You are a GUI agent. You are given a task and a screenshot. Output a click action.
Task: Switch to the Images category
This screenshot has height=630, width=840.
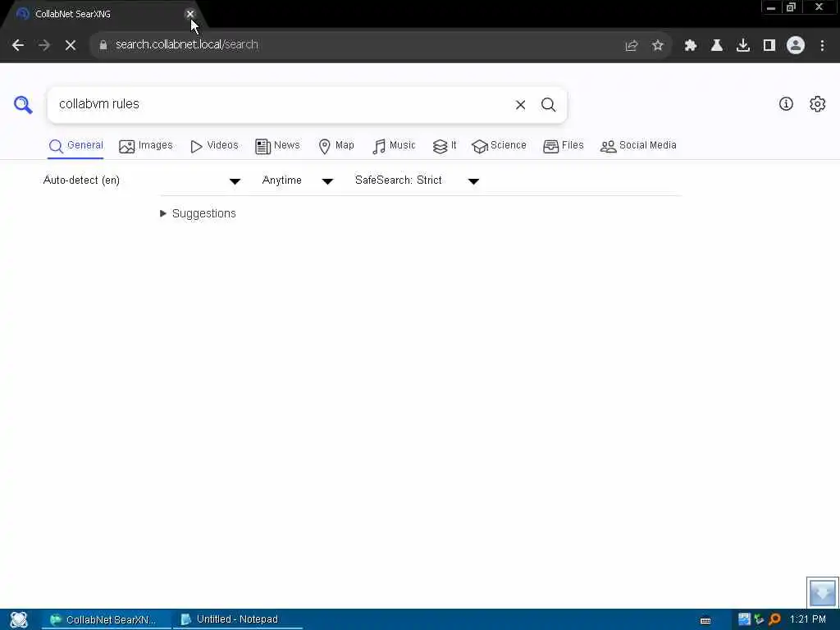pos(146,146)
